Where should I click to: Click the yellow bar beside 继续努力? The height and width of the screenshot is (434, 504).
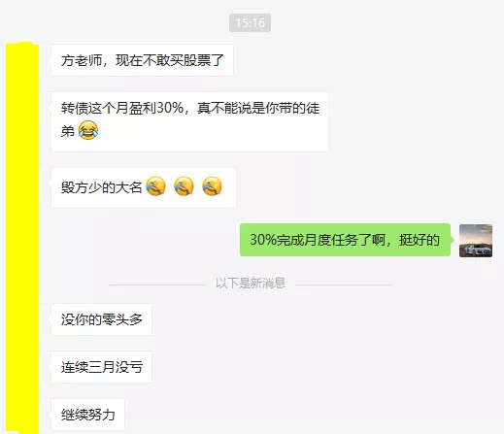pyautogui.click(x=22, y=415)
